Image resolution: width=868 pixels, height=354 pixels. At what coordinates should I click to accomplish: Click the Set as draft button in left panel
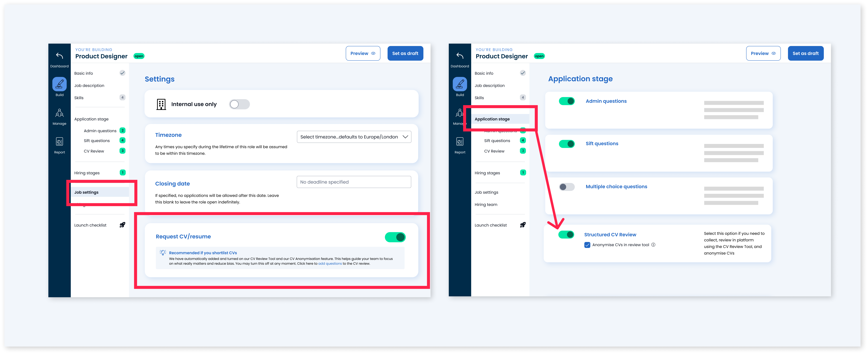405,53
